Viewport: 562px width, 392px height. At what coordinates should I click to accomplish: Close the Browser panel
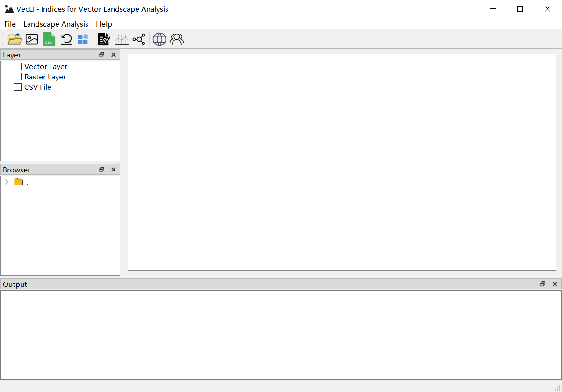pyautogui.click(x=113, y=170)
